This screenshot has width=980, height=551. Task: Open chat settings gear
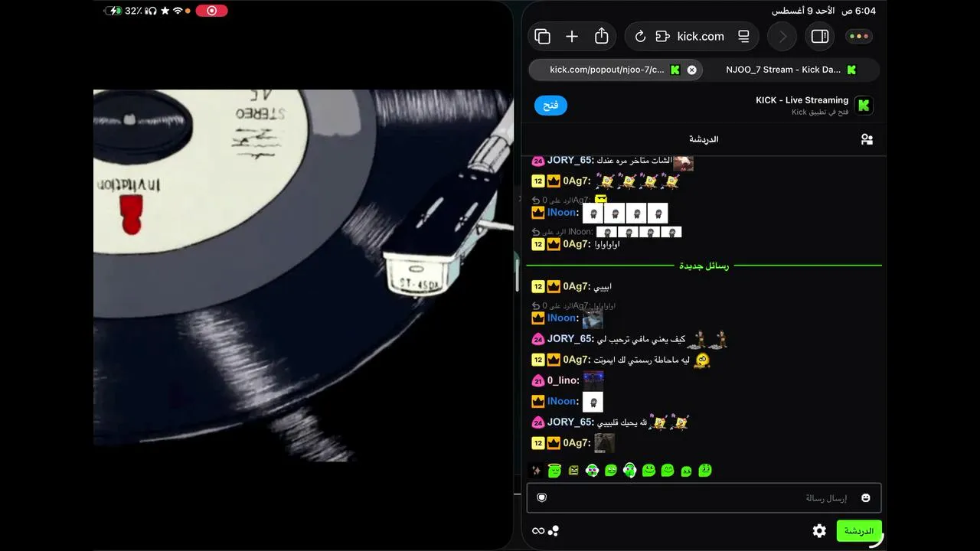coord(819,530)
